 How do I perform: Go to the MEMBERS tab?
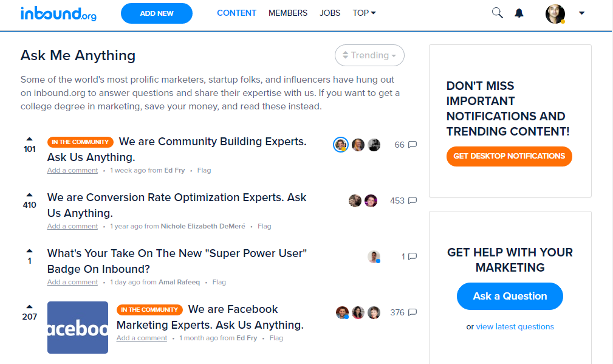(x=288, y=13)
